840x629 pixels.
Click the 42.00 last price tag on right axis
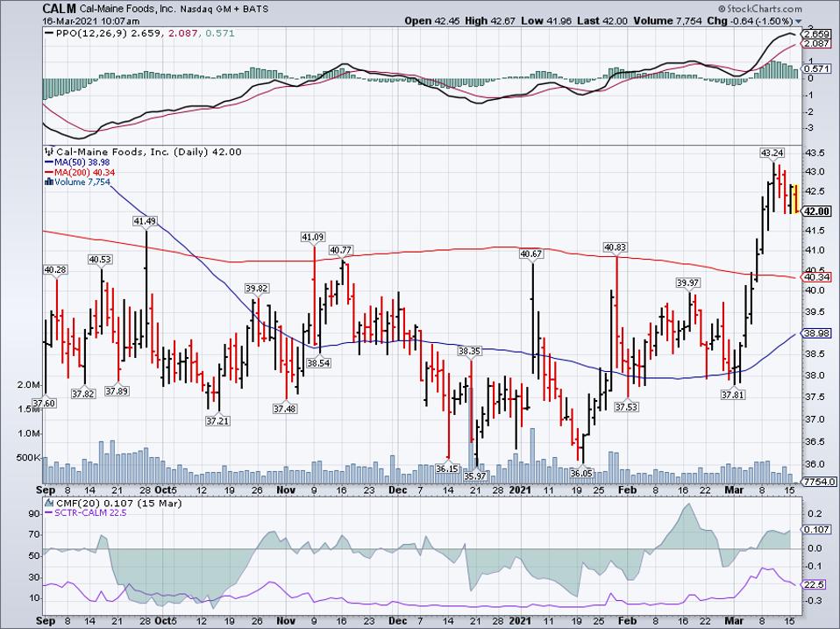[817, 211]
